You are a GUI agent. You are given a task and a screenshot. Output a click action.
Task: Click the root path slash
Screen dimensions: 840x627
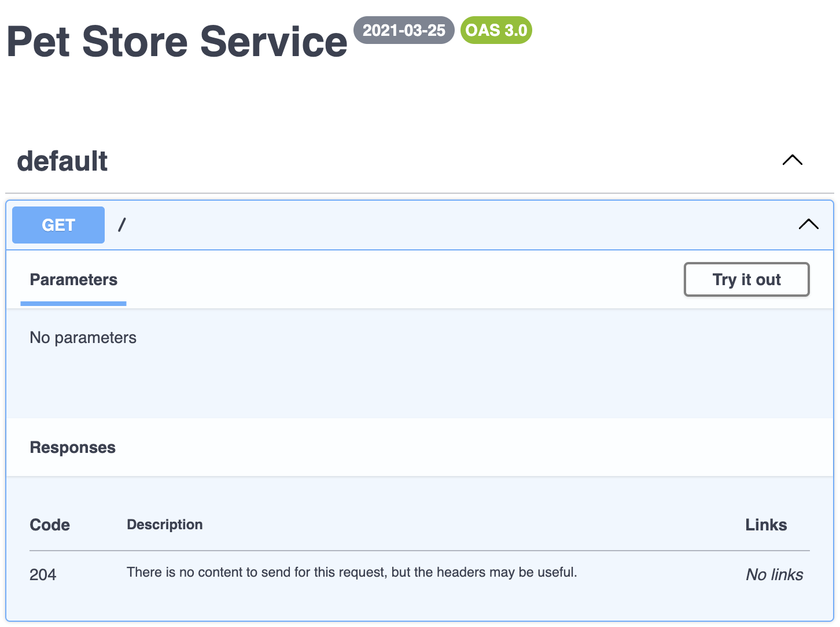[x=121, y=225]
